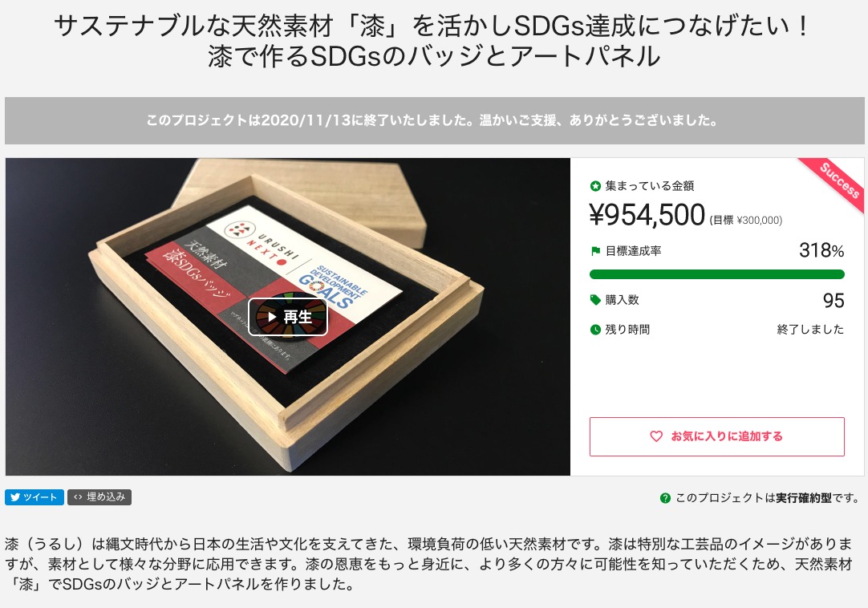Click the wooden box video thumbnail
The image size is (868, 608).
[288, 317]
